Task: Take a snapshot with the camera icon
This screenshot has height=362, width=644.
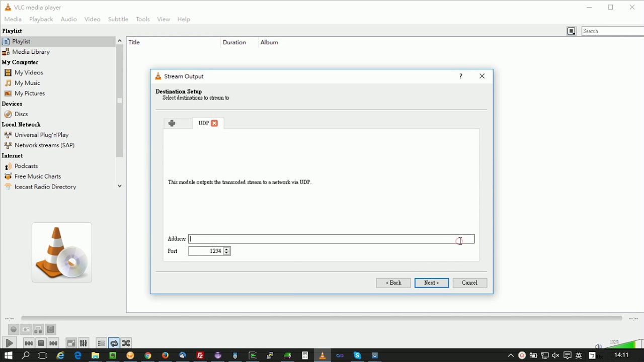Action: [x=26, y=329]
